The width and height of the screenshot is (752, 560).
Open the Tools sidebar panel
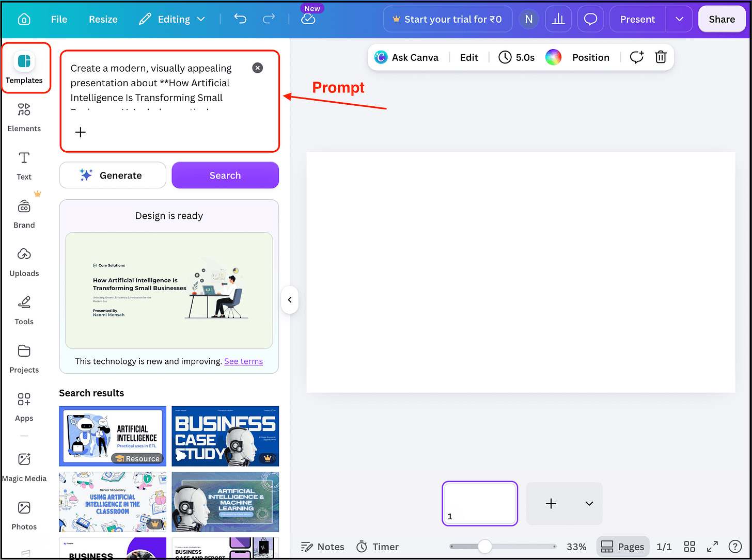24,310
